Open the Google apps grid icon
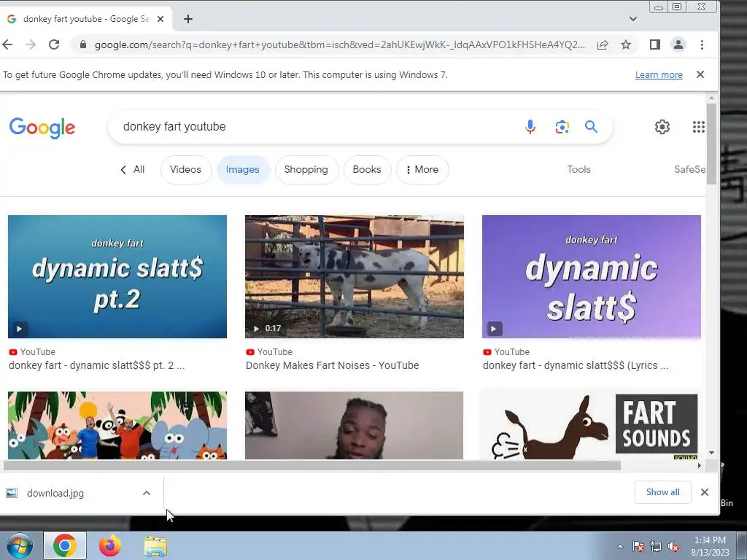747x560 pixels. [x=698, y=127]
